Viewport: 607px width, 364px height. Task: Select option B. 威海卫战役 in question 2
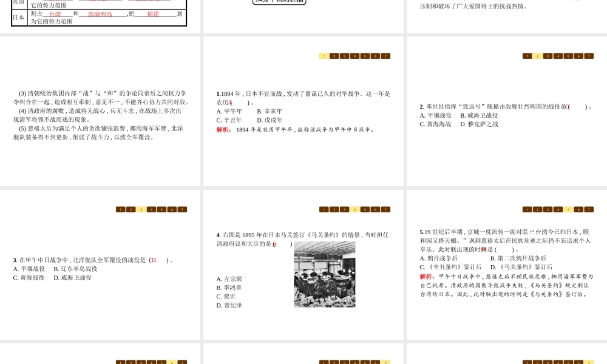(480, 116)
